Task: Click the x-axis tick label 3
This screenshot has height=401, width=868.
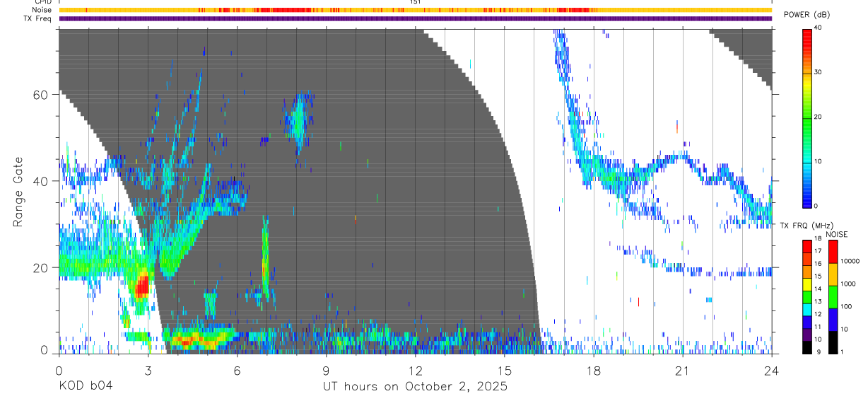Action: [x=148, y=370]
